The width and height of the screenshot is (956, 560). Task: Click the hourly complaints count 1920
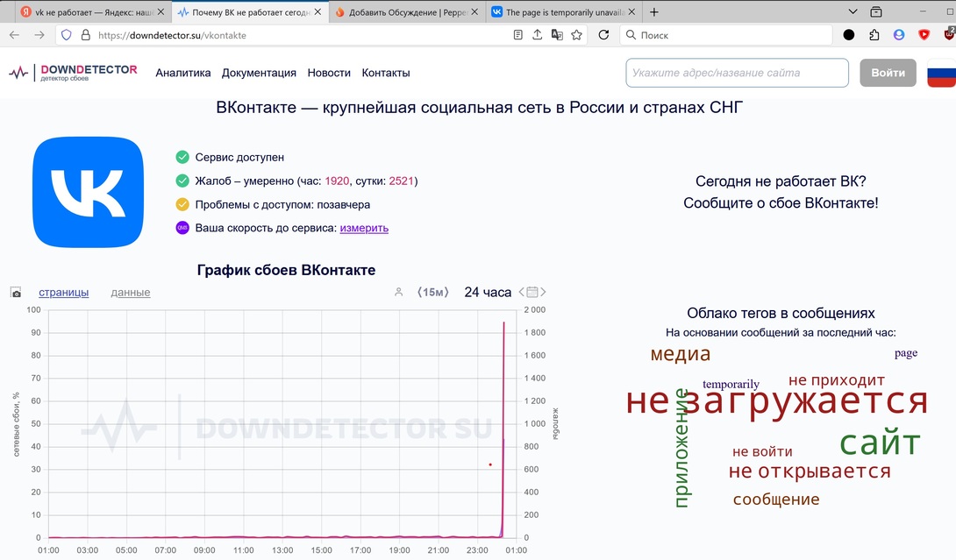[337, 181]
